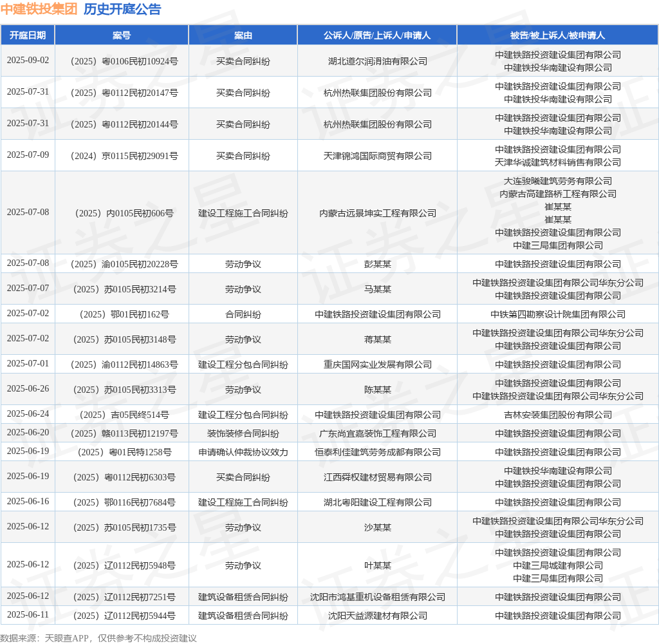The image size is (659, 644).
Task: Select the 案由 column header
Action: pos(243,35)
